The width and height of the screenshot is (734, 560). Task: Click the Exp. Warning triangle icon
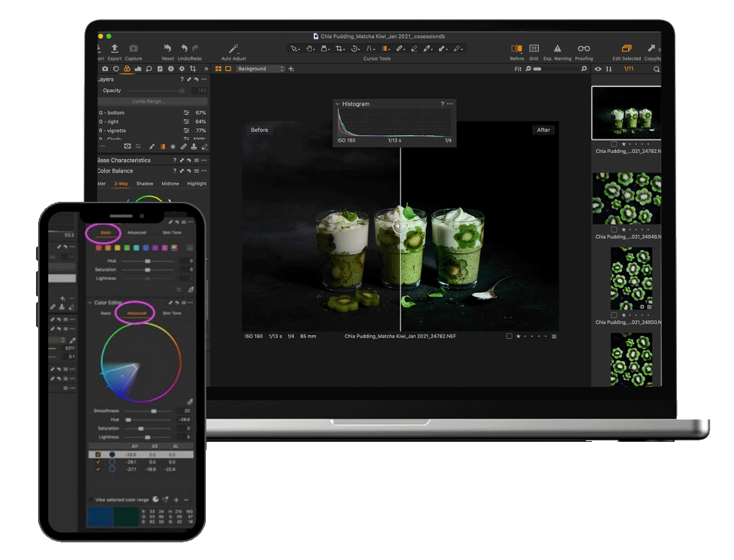click(x=557, y=48)
